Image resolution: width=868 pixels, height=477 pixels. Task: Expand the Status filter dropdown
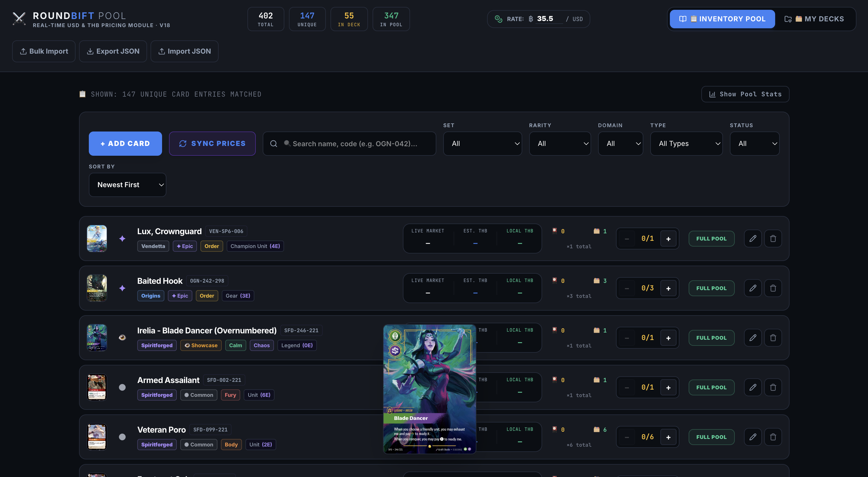click(754, 144)
